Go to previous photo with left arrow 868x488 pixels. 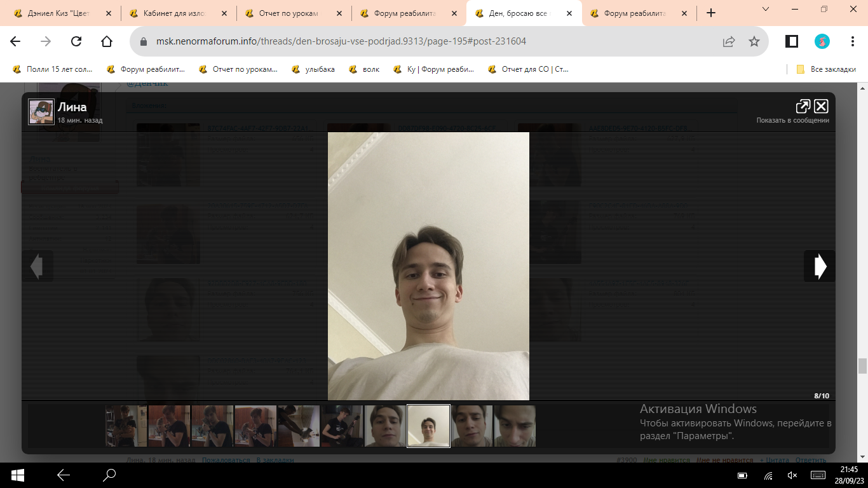[37, 266]
